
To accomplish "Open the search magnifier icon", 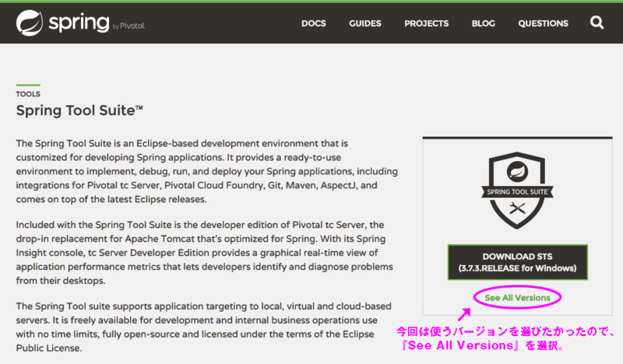I will coord(597,23).
